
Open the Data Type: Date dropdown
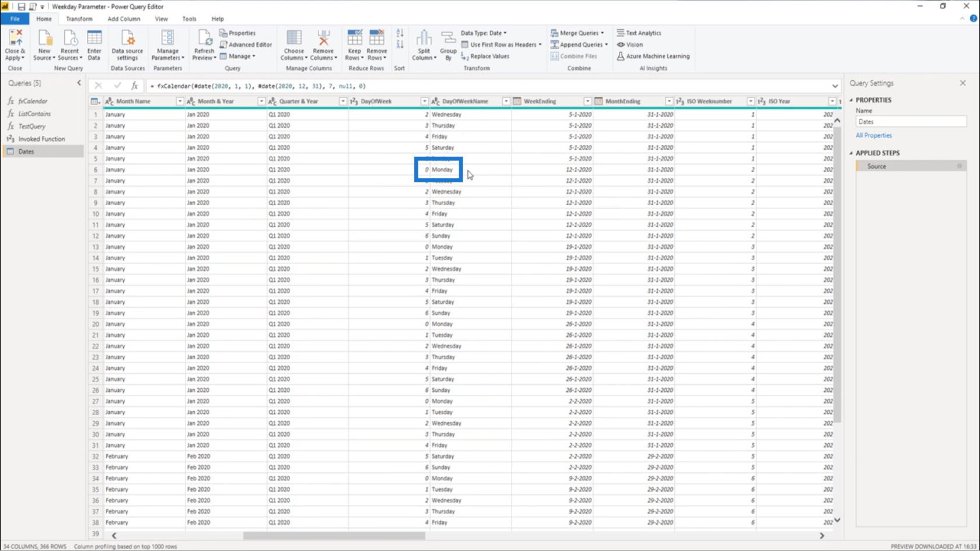coord(484,33)
